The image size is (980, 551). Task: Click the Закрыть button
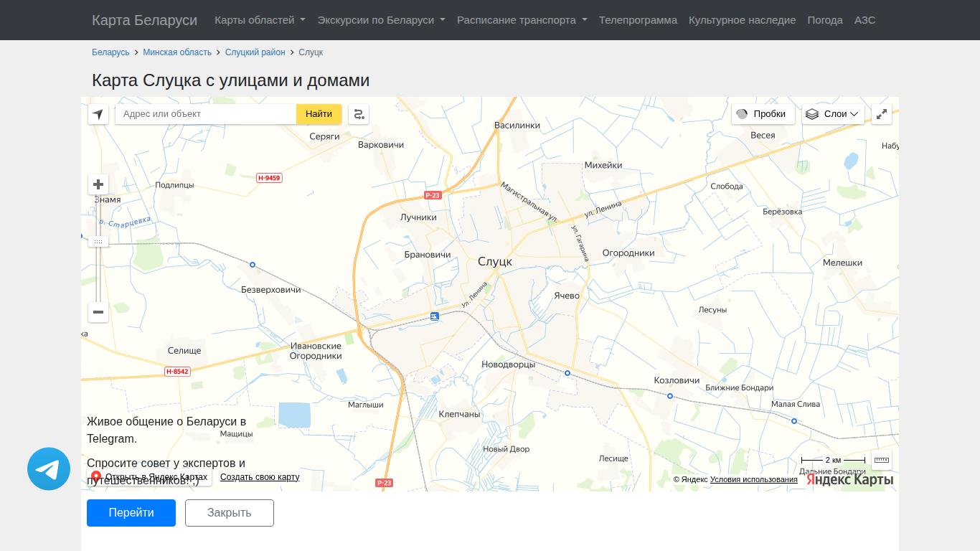point(230,513)
